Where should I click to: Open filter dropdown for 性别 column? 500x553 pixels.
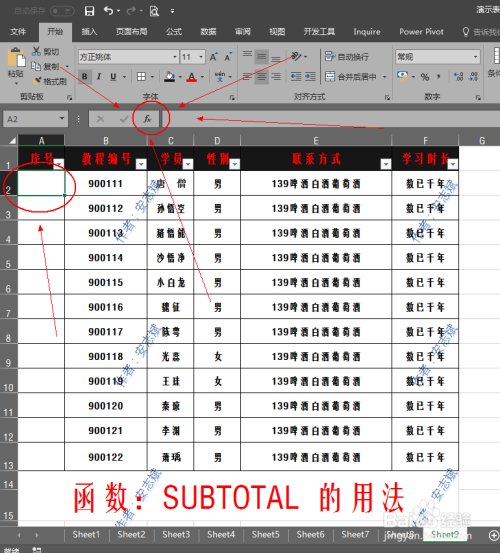pos(235,164)
